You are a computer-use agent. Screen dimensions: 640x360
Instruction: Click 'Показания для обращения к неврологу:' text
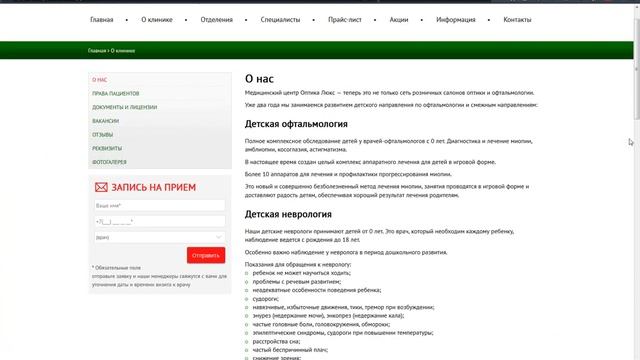click(298, 264)
